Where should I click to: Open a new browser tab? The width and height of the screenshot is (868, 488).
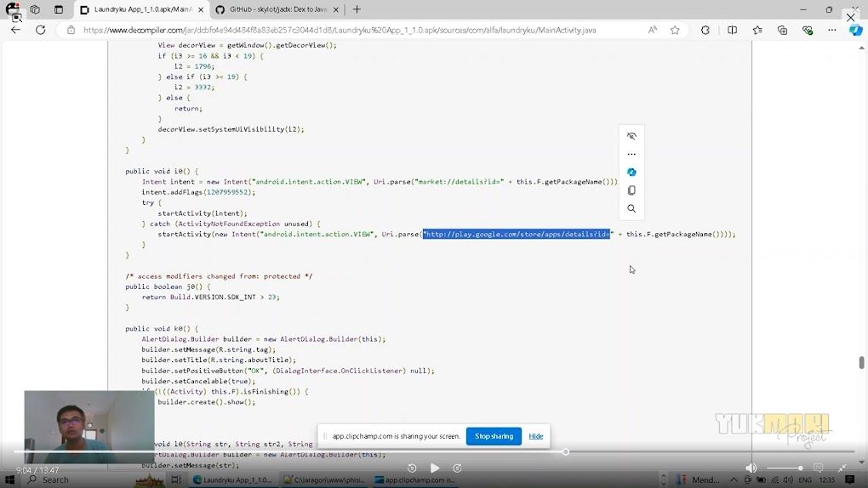click(357, 9)
